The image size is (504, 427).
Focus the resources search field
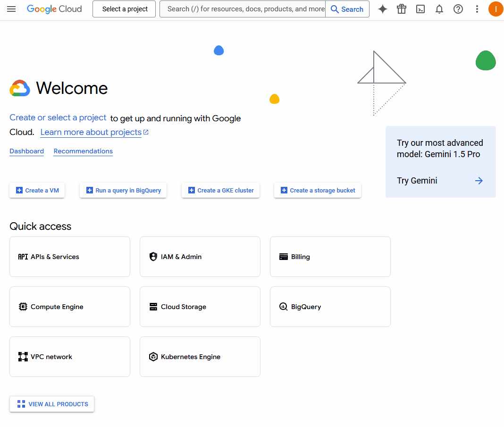pyautogui.click(x=243, y=9)
